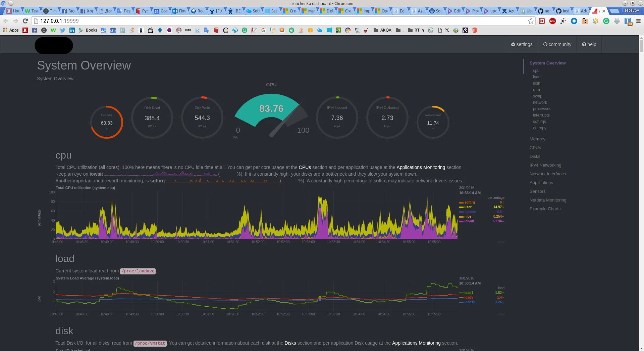The image size is (644, 351).
Task: Open the Apps bookmark shortcut
Action: pos(10,30)
